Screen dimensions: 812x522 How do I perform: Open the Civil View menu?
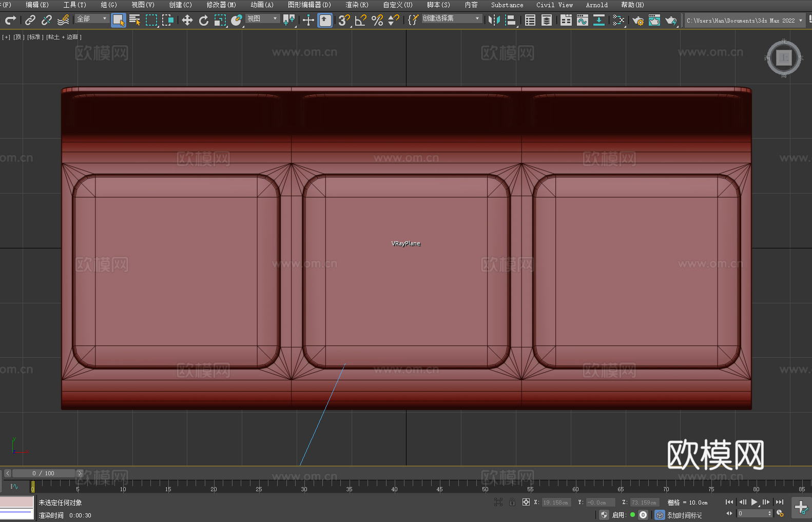pyautogui.click(x=555, y=5)
